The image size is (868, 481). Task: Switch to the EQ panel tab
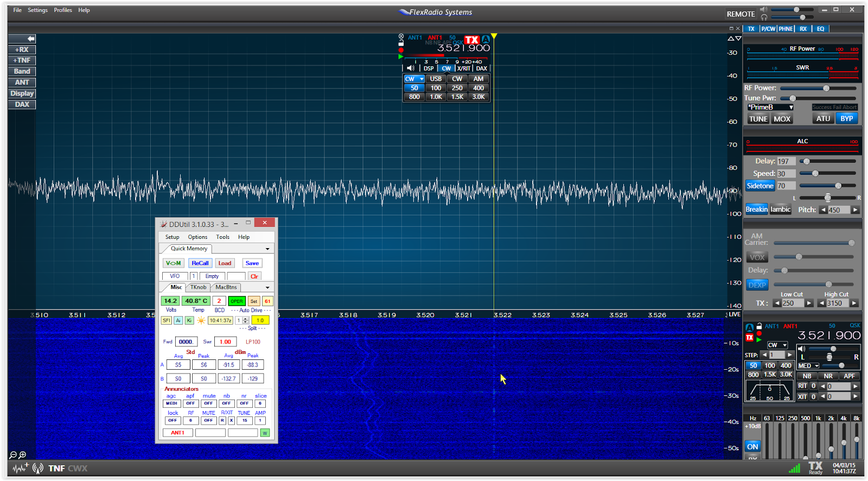coord(820,29)
